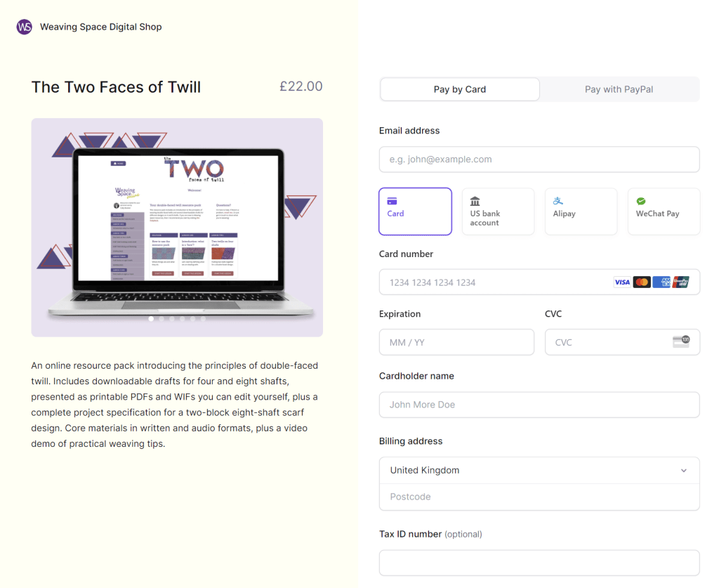Click the Expiration MM / YY field

pyautogui.click(x=456, y=342)
